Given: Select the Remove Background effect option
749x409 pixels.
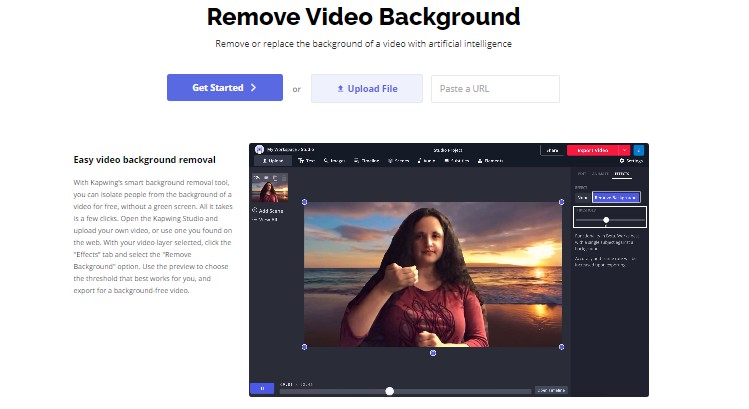Looking at the screenshot, I should (616, 197).
